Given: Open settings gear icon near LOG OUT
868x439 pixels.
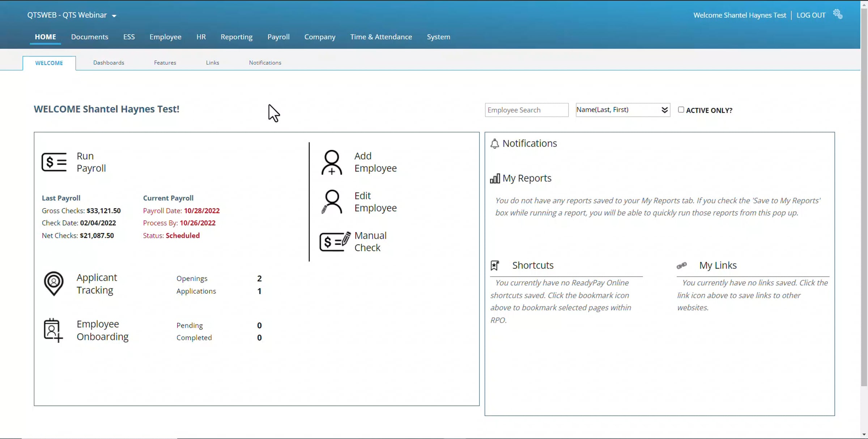Looking at the screenshot, I should 838,14.
